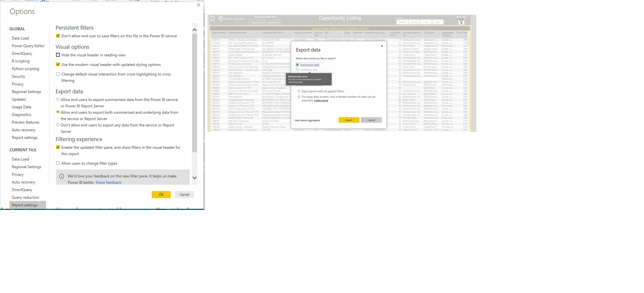Select Allow export summarized and underlying data option
The width and height of the screenshot is (644, 293).
pyautogui.click(x=58, y=112)
